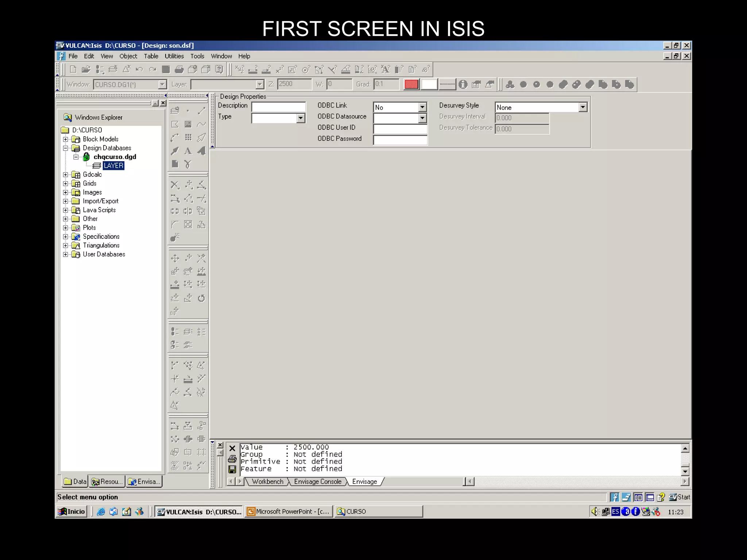The height and width of the screenshot is (560, 747).
Task: Switch to the Envisage Console tab
Action: tap(317, 482)
